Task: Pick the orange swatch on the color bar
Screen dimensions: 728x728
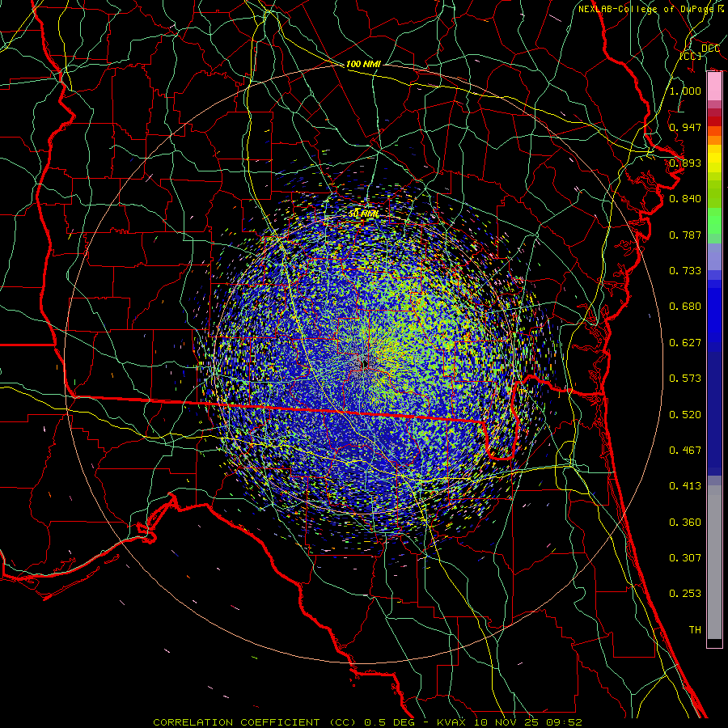Action: tap(714, 140)
